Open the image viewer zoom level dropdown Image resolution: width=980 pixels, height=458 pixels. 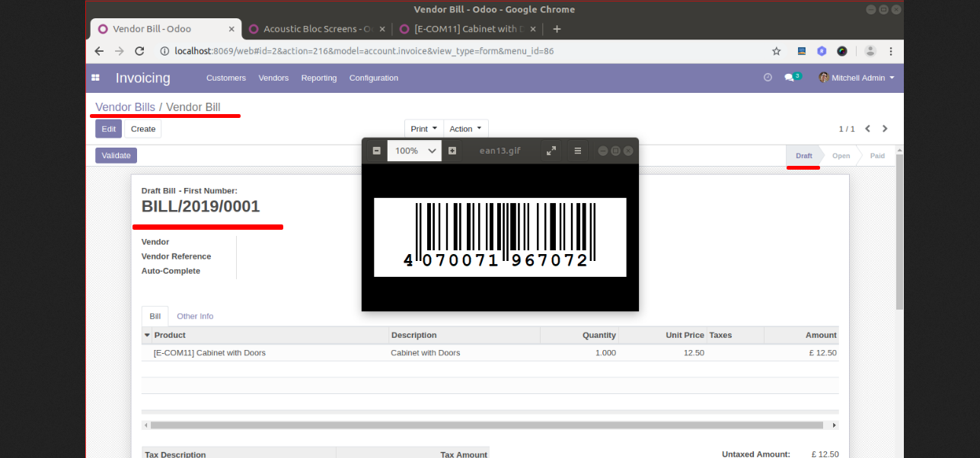point(414,151)
